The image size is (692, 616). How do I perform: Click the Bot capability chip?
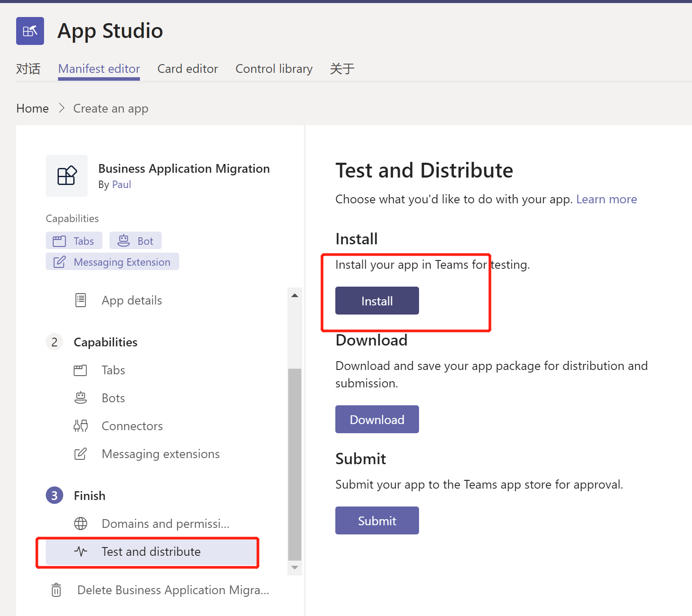[136, 241]
